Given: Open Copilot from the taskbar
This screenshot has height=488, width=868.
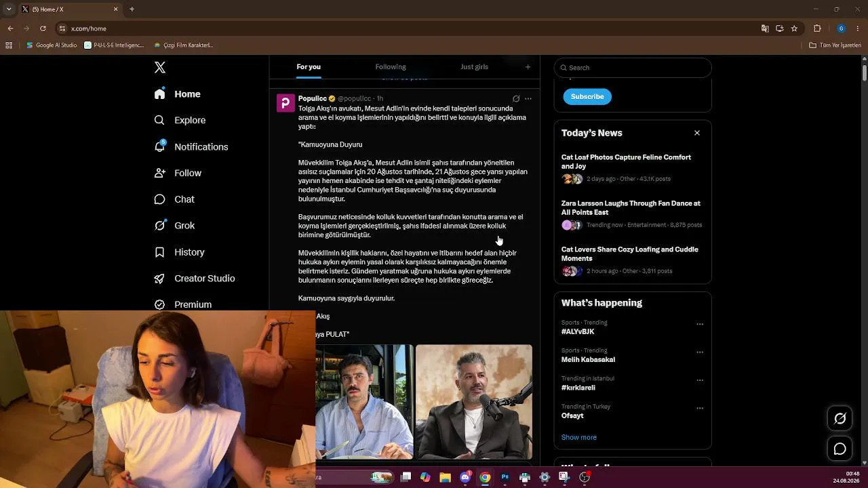Looking at the screenshot, I should (x=425, y=477).
